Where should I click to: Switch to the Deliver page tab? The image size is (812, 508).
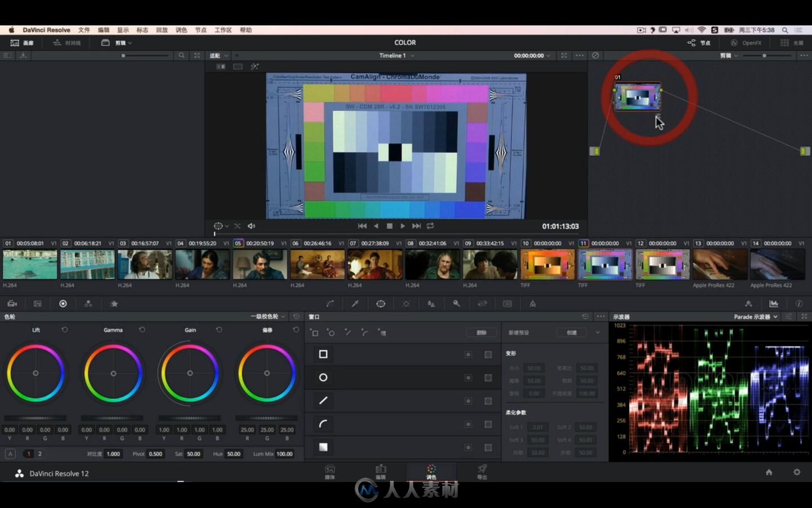[482, 472]
